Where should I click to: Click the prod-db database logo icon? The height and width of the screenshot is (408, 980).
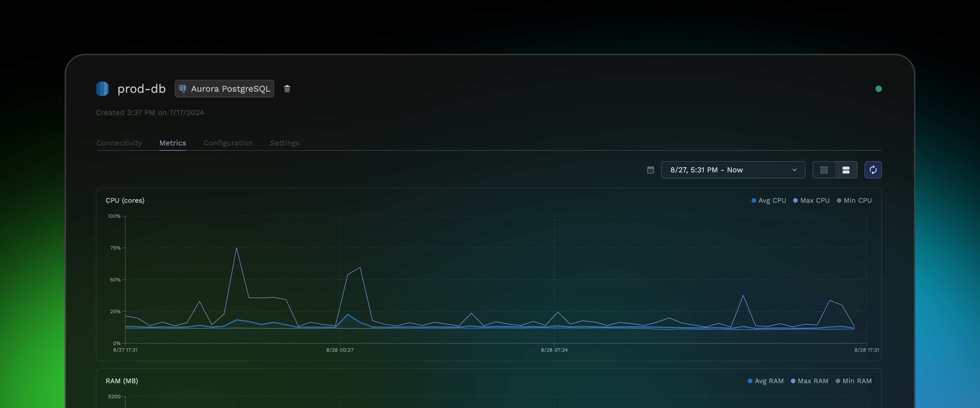pos(102,89)
